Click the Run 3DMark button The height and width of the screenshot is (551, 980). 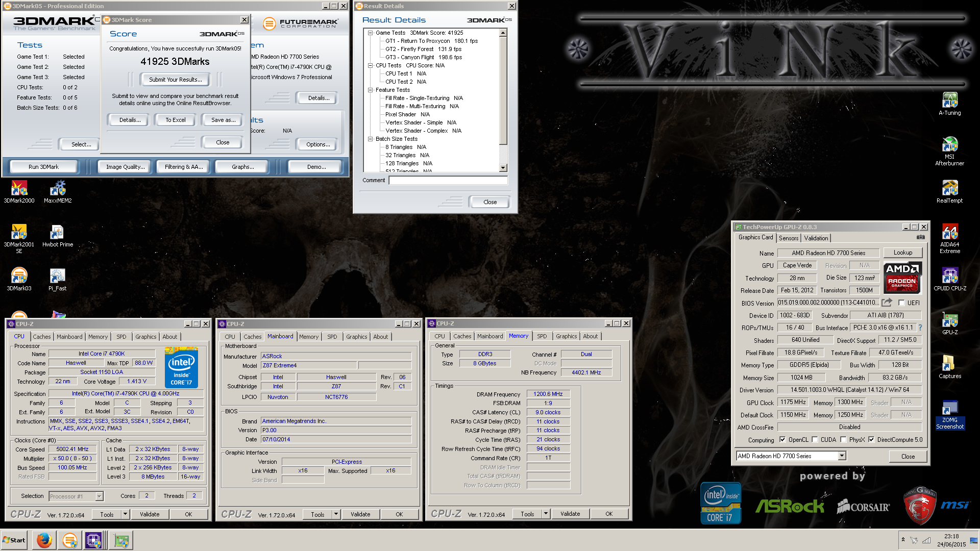(x=43, y=167)
